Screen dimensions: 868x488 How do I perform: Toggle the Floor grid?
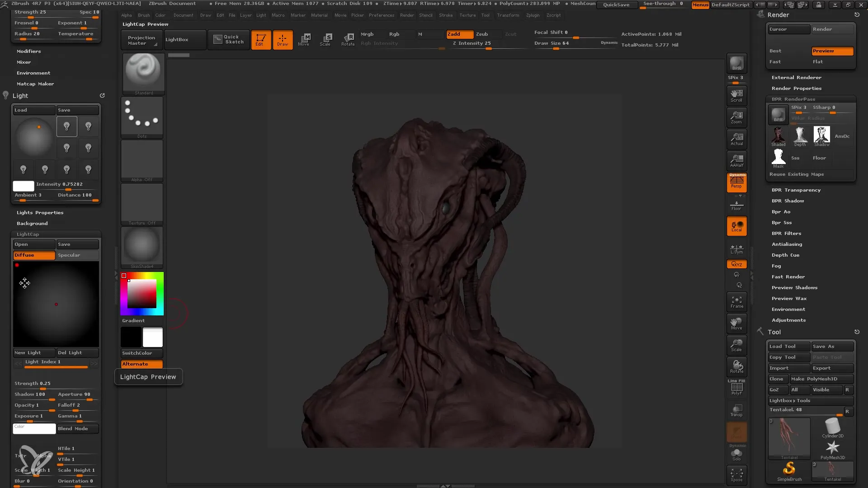coord(736,206)
